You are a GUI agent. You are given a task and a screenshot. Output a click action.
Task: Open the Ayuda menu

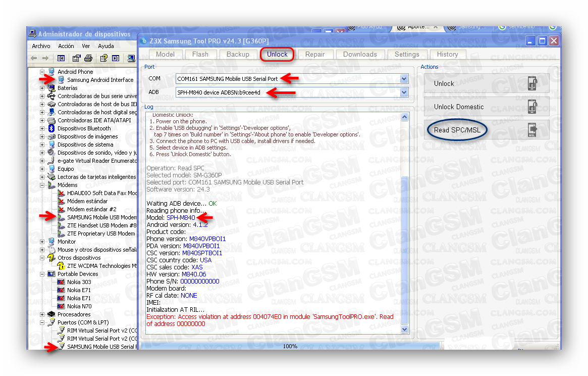(x=106, y=46)
